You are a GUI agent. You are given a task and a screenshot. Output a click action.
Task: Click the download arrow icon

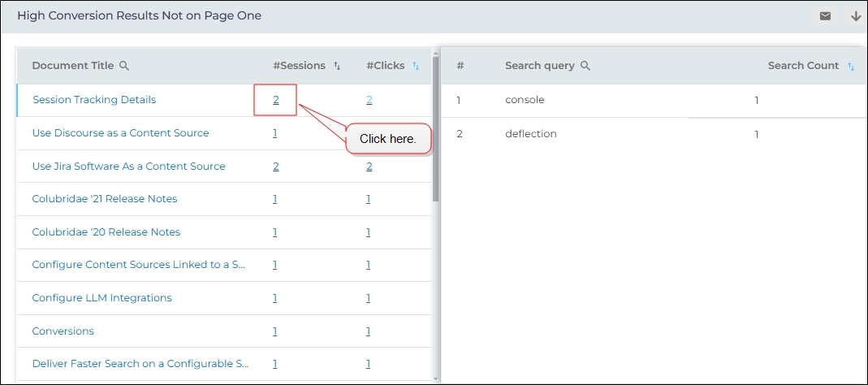(855, 16)
